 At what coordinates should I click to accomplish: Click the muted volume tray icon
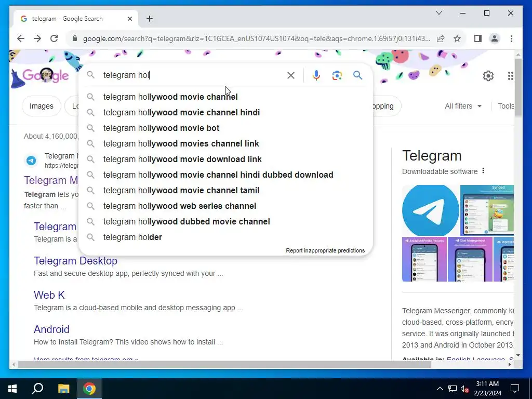coord(464,389)
